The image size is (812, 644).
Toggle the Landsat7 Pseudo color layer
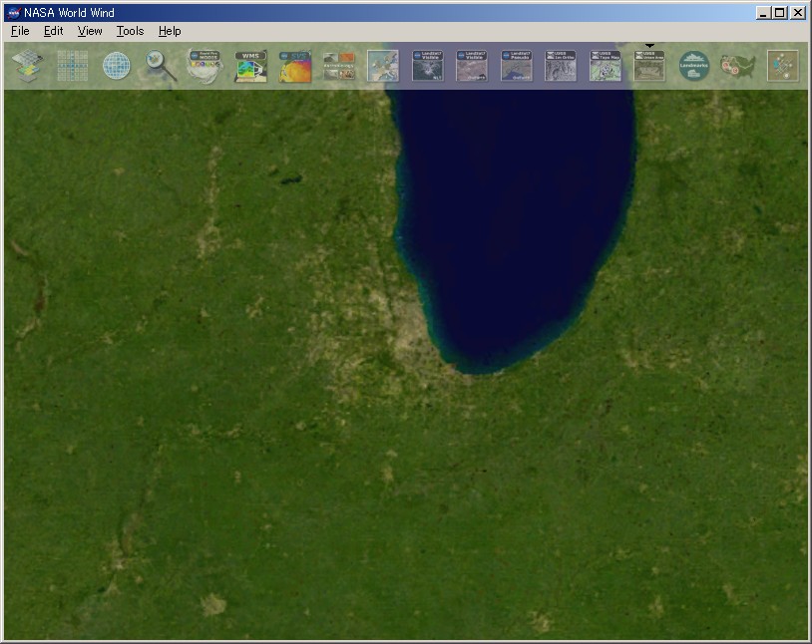click(516, 66)
